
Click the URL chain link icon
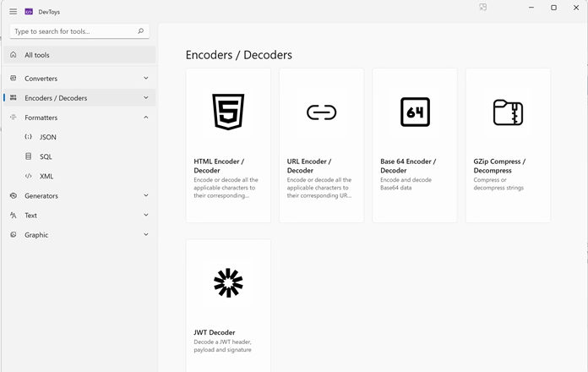(321, 112)
